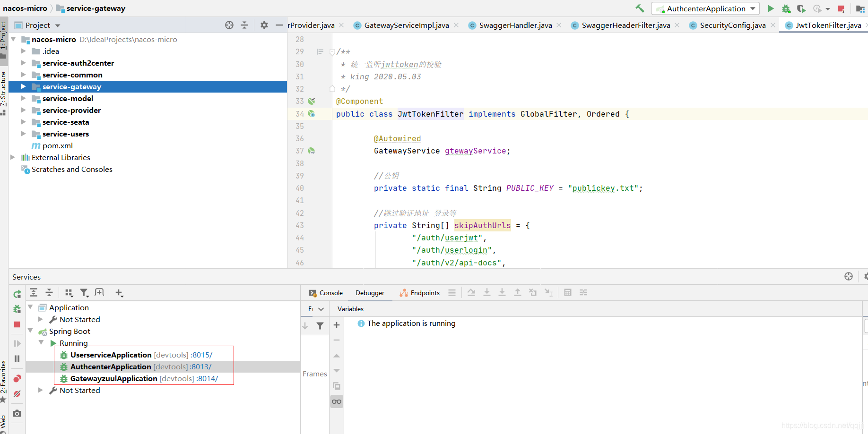Run with Coverage using the shield icon

click(x=801, y=9)
